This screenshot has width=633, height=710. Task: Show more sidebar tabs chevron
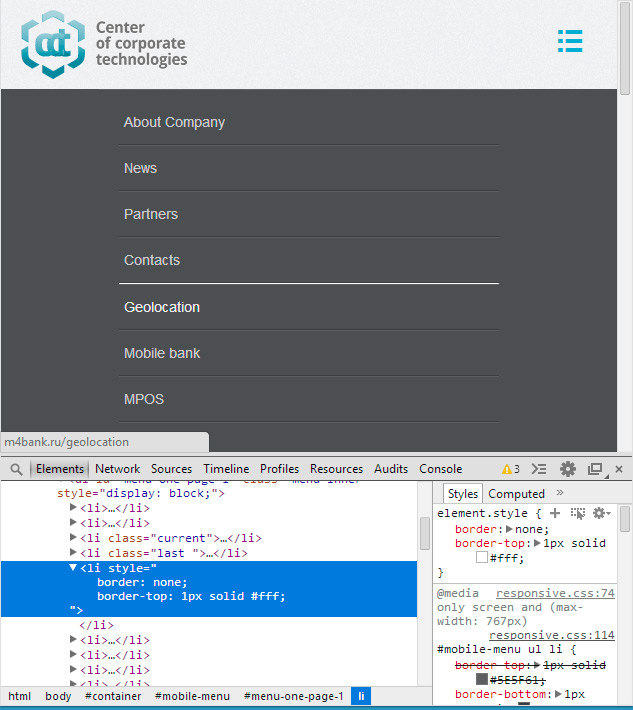[560, 493]
